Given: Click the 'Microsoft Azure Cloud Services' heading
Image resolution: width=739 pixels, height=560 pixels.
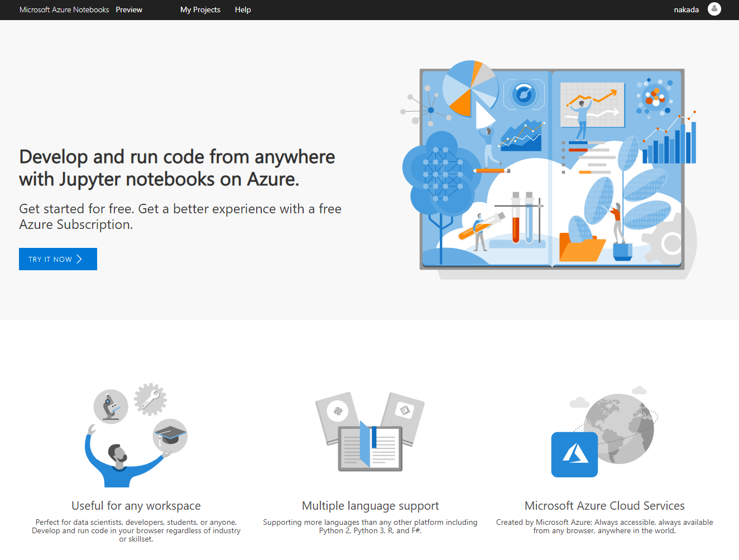Looking at the screenshot, I should 604,506.
